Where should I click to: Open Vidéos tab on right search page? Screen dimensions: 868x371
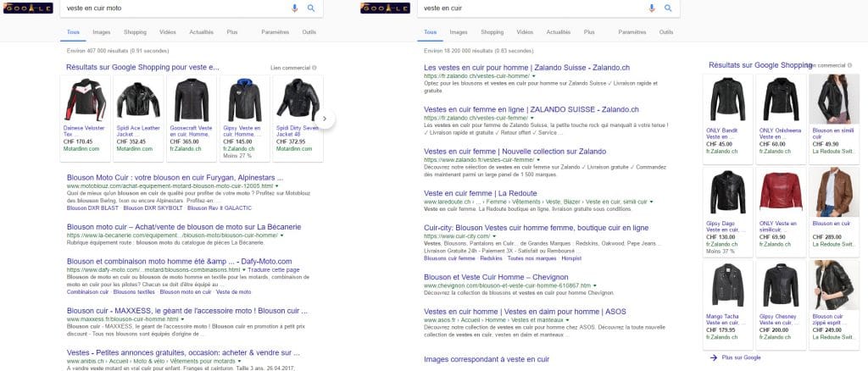tap(525, 32)
